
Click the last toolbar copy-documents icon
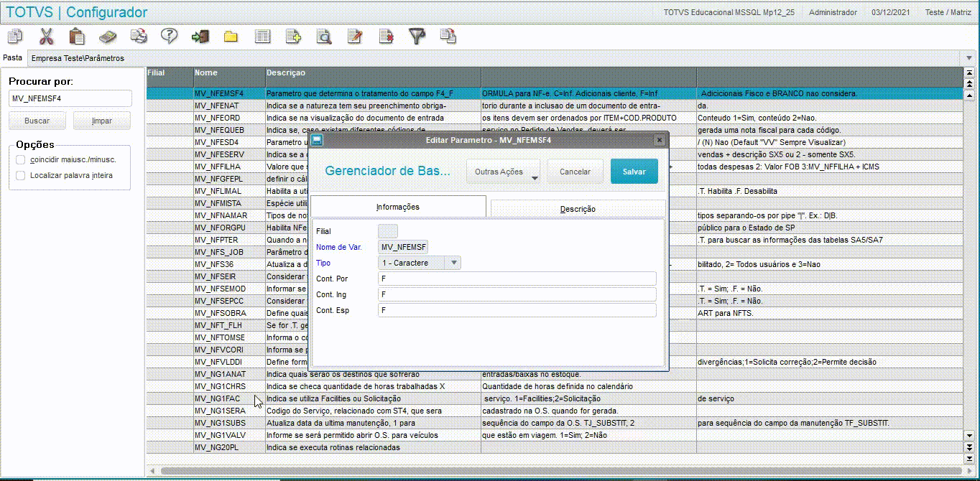coord(448,36)
